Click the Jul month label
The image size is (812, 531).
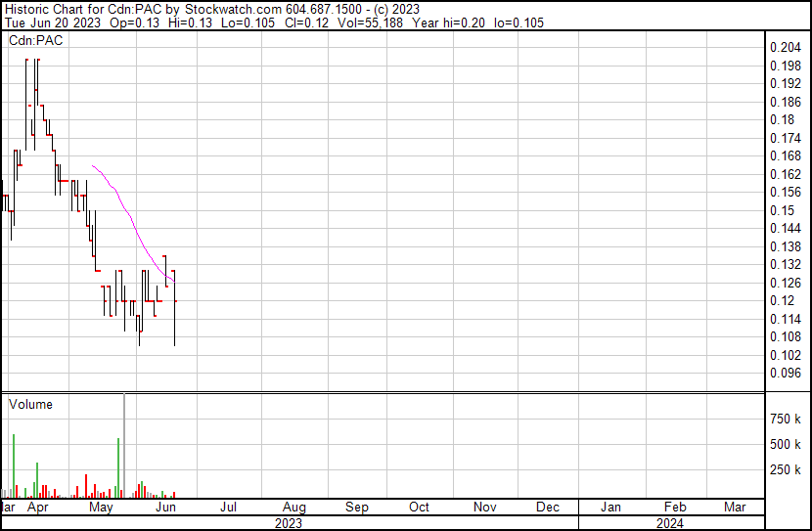(x=229, y=508)
